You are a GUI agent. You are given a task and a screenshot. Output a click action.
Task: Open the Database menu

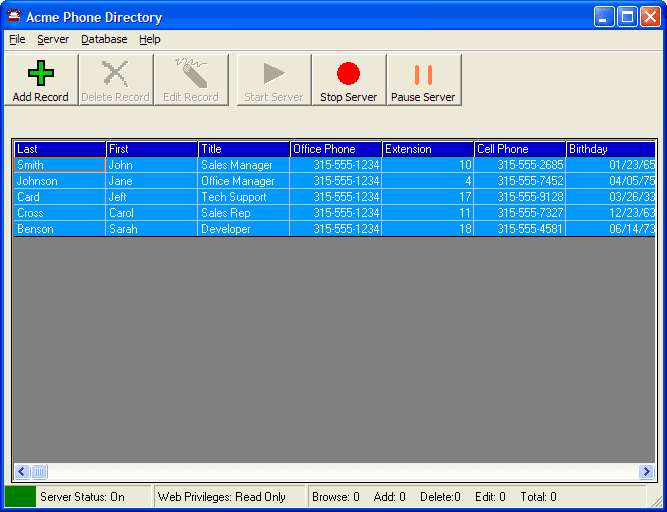click(104, 39)
